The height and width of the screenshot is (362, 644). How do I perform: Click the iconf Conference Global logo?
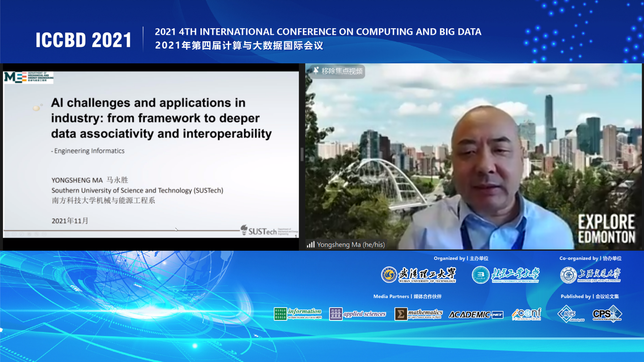(527, 314)
